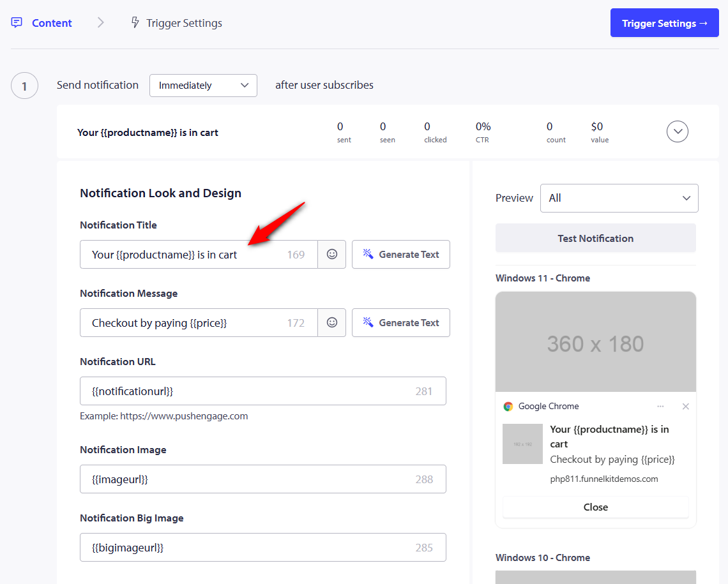Click Generate Text for Notification Title
This screenshot has width=728, height=584.
pos(400,254)
